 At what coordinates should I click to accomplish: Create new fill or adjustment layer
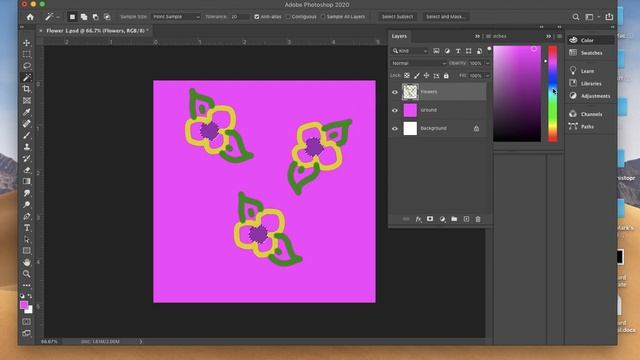pos(442,219)
